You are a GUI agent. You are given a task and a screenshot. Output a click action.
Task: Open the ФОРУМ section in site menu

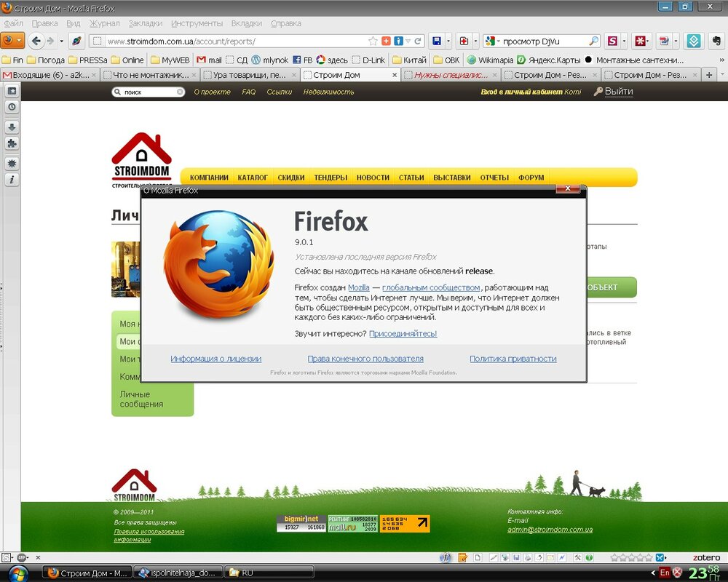click(x=531, y=178)
